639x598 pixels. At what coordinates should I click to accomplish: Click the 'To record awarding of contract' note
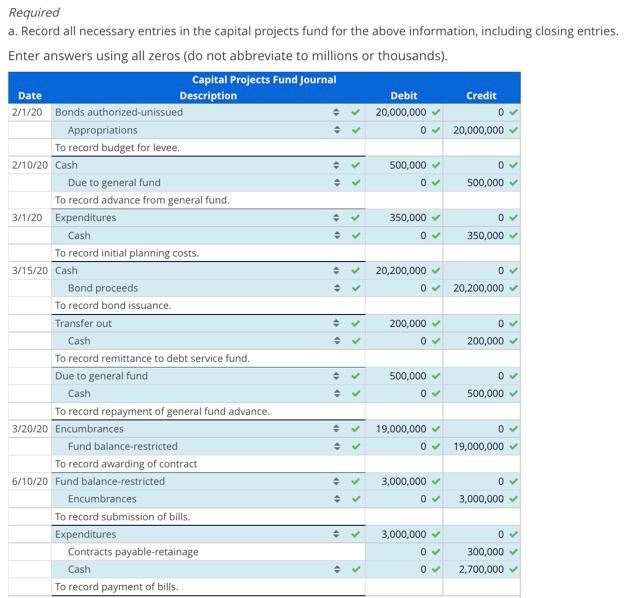(x=126, y=464)
